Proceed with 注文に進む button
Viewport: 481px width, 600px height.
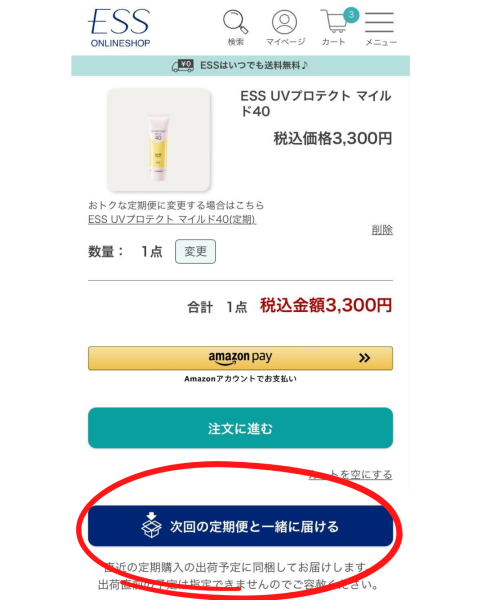[x=240, y=428]
